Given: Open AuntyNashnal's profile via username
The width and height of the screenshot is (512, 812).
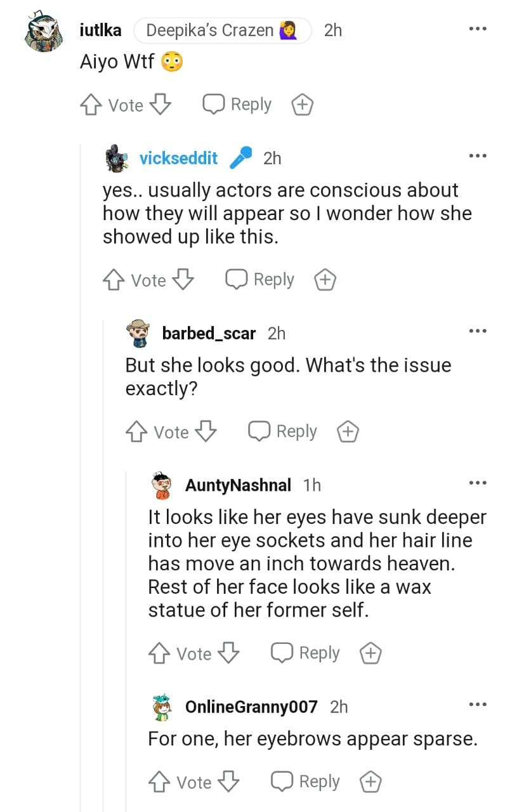Looking at the screenshot, I should tap(238, 485).
